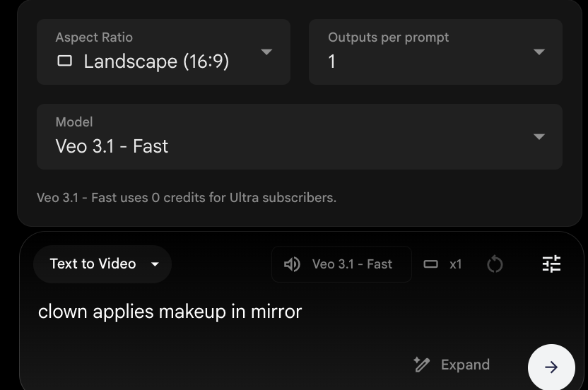Click the circular reset arrow icon
This screenshot has width=588, height=390.
(495, 264)
